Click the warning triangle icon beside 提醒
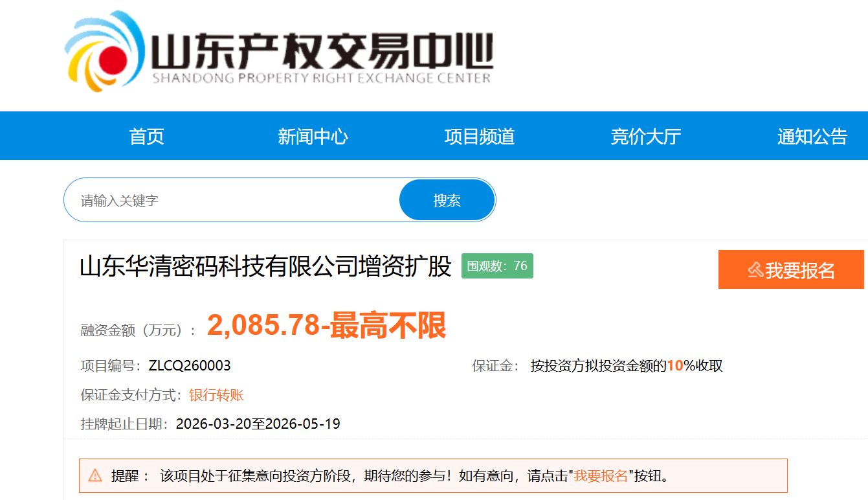 95,476
